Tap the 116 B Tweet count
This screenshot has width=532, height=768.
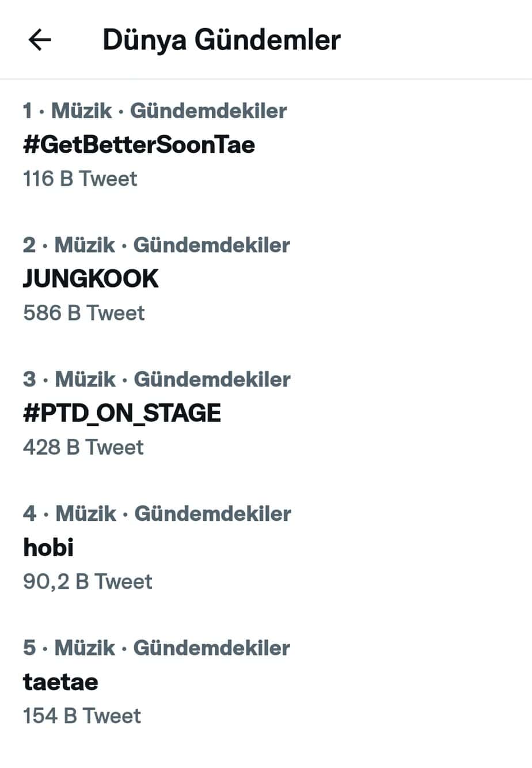point(80,179)
